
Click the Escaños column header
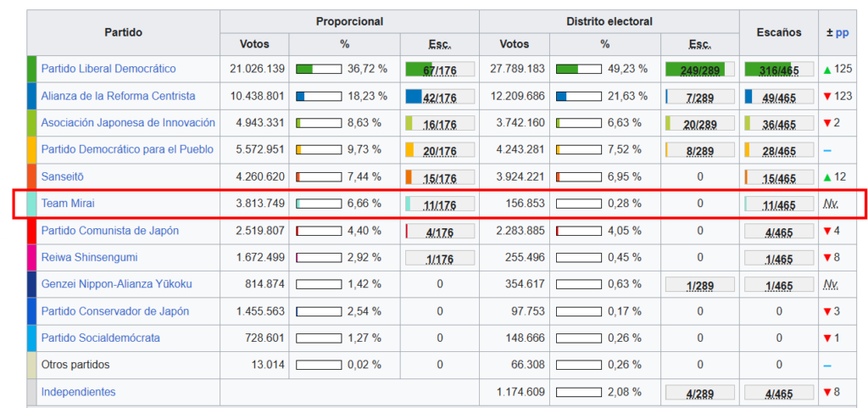pyautogui.click(x=779, y=33)
